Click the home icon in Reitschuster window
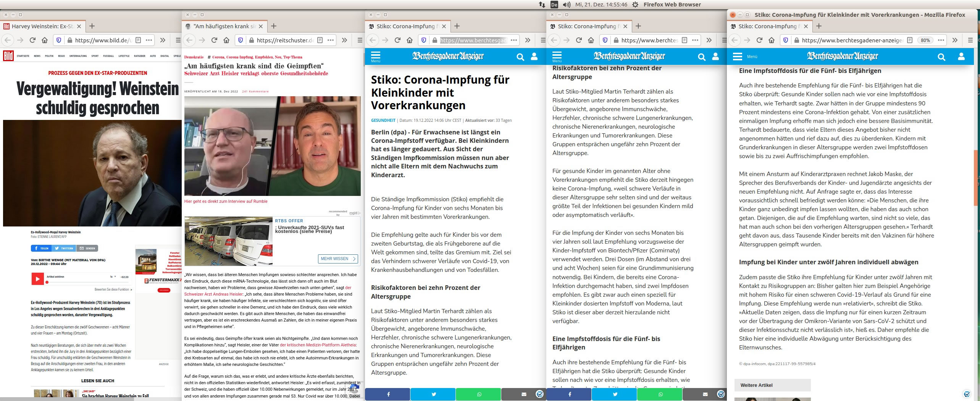The height and width of the screenshot is (401, 980). pos(226,40)
